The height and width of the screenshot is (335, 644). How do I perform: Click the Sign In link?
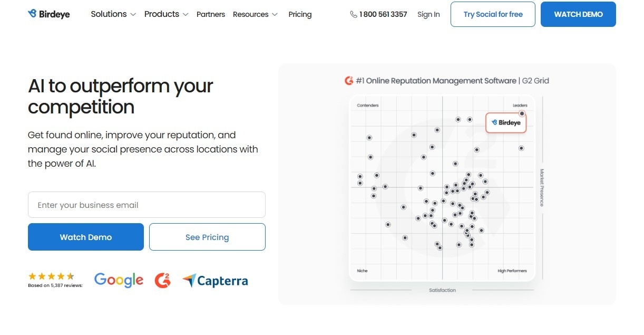click(428, 14)
